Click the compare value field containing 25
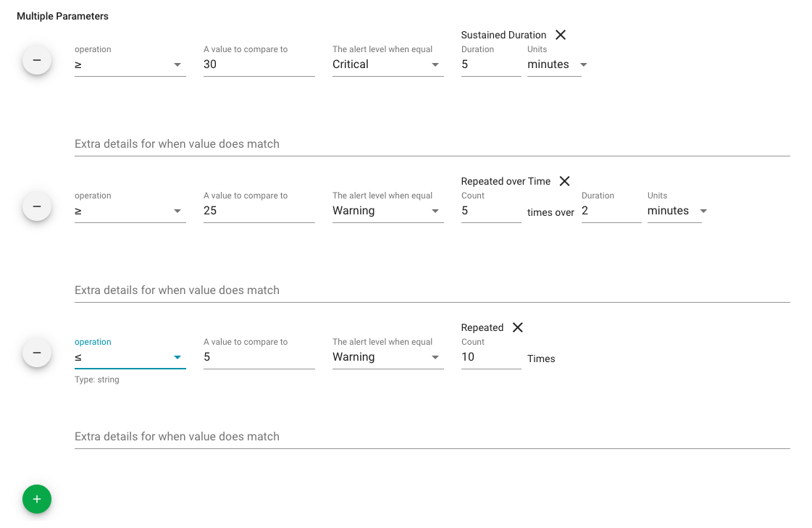 (259, 211)
